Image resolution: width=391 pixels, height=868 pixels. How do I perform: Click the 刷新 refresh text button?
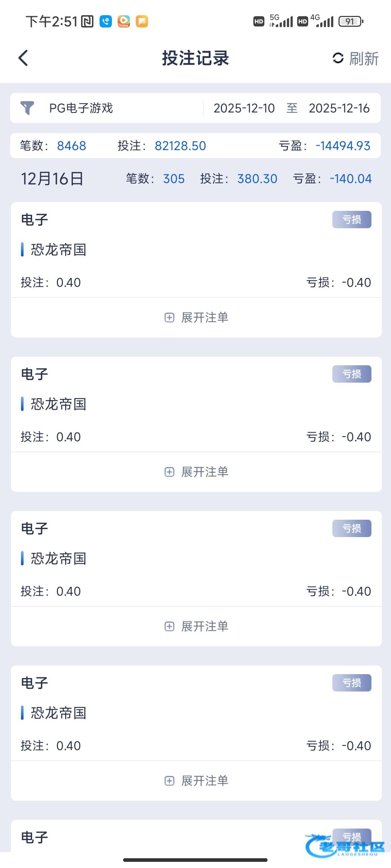click(x=364, y=59)
